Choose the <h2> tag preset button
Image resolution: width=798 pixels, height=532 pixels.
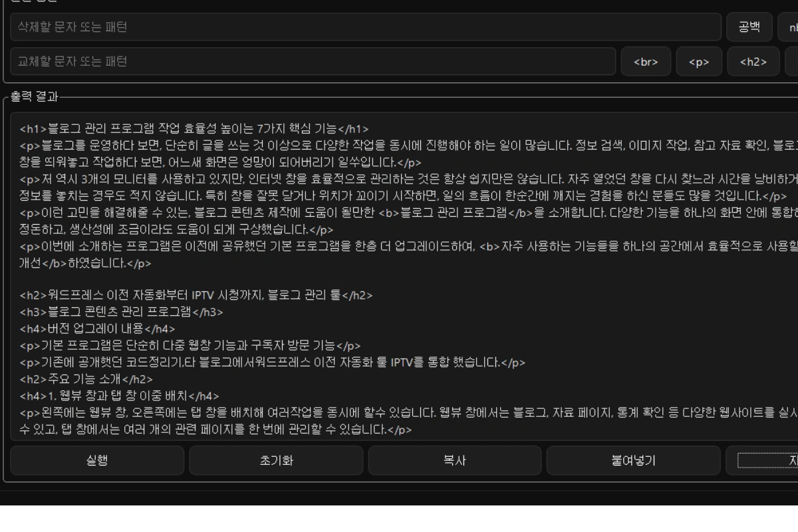[753, 62]
